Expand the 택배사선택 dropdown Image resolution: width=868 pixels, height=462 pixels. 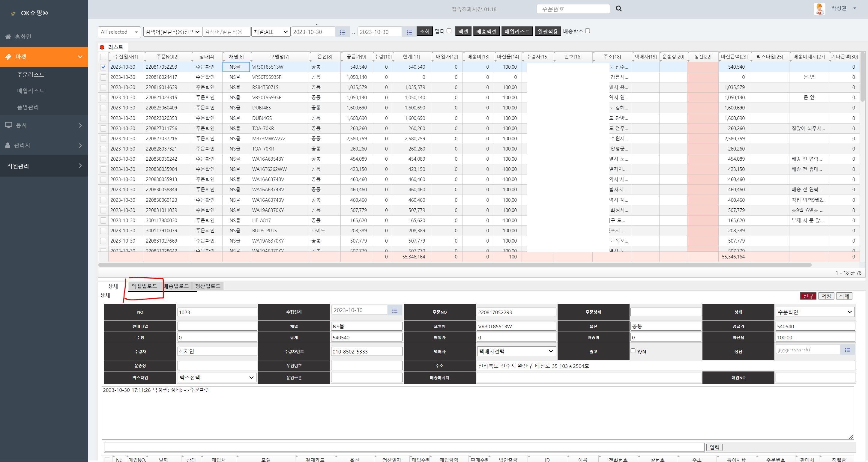[516, 351]
